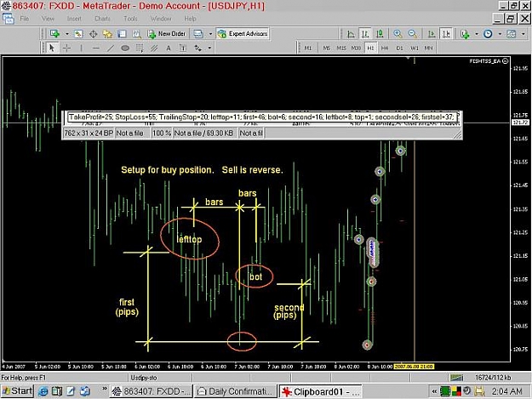Zoom out of the chart
Viewport: 532px width, 399px height.
pyautogui.click(x=412, y=33)
